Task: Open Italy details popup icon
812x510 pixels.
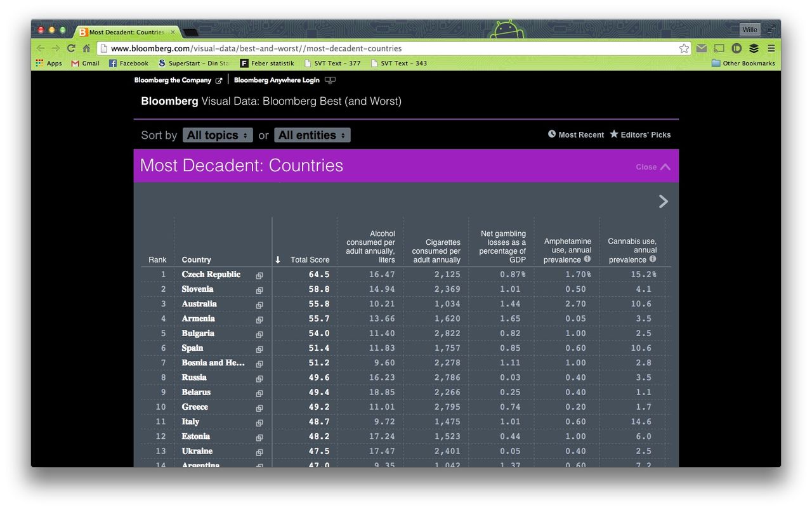Action: pyautogui.click(x=259, y=423)
